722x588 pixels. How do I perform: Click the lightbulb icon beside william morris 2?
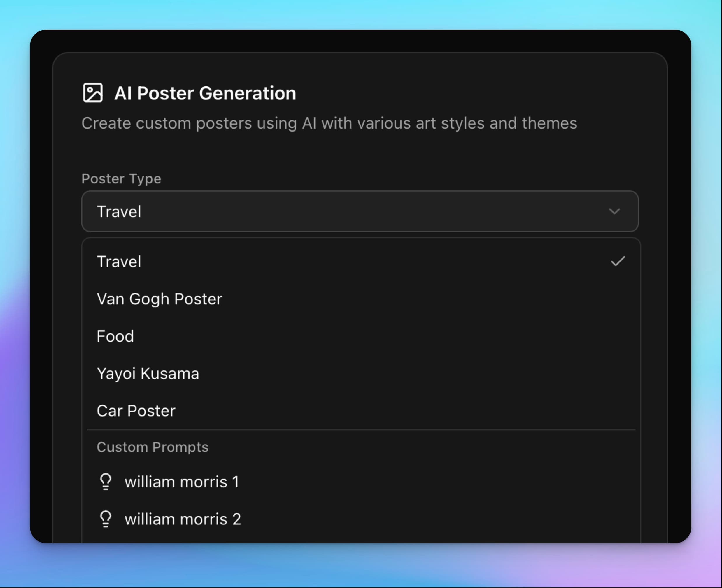point(106,519)
